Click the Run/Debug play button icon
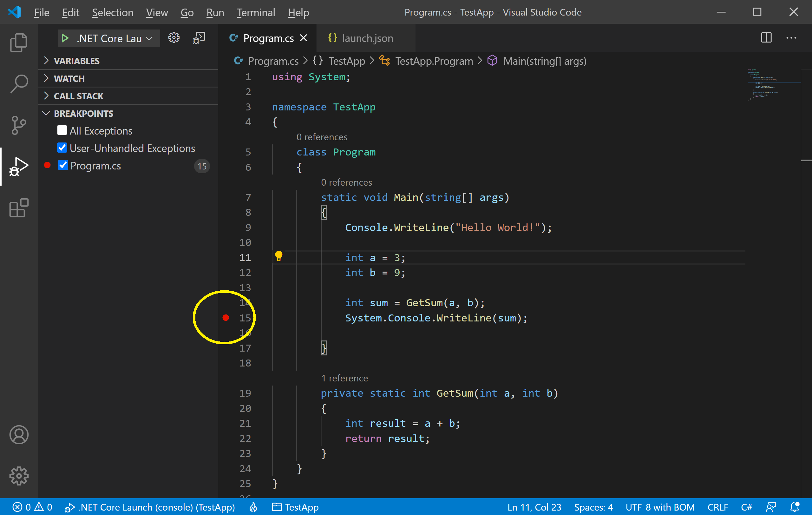Screen dimensions: 812x515 click(64, 38)
